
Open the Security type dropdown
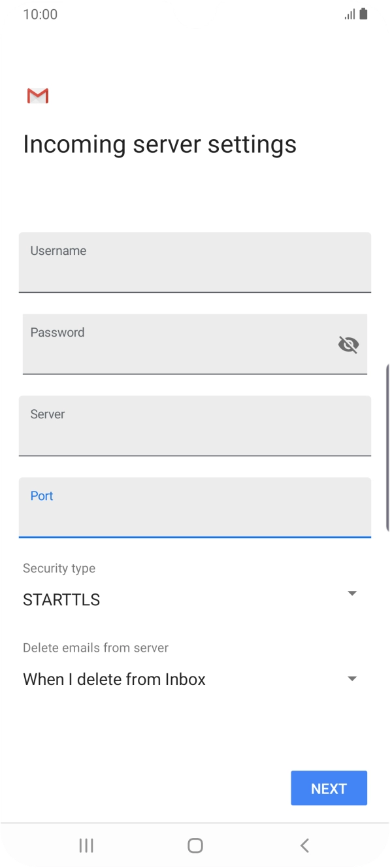point(352,593)
